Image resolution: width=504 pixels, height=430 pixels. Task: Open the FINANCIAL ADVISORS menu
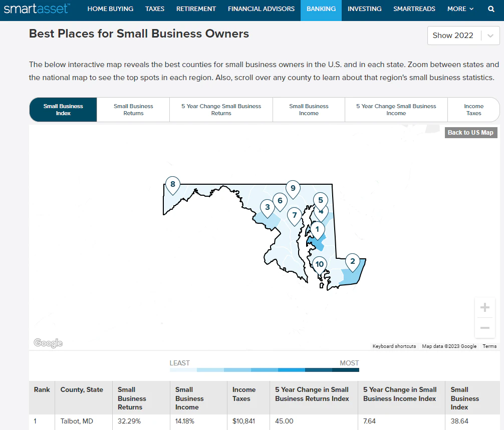coord(262,9)
